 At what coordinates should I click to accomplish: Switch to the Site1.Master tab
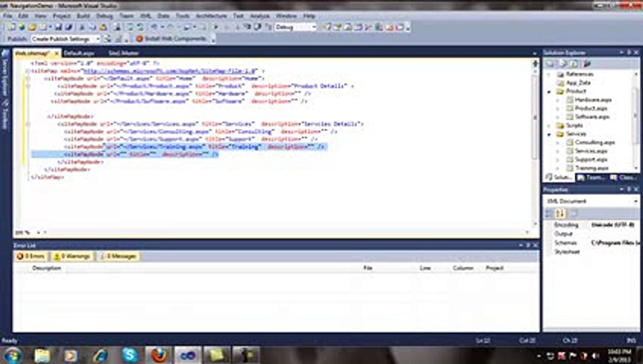click(123, 53)
